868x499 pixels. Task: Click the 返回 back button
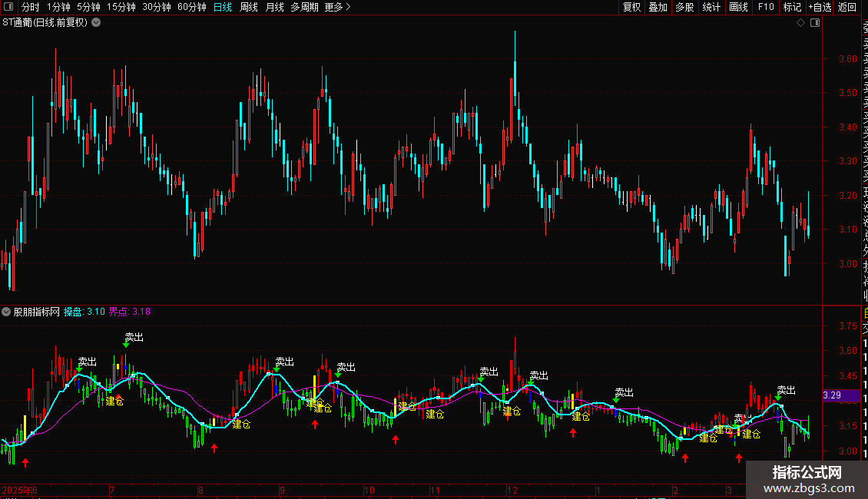[847, 7]
